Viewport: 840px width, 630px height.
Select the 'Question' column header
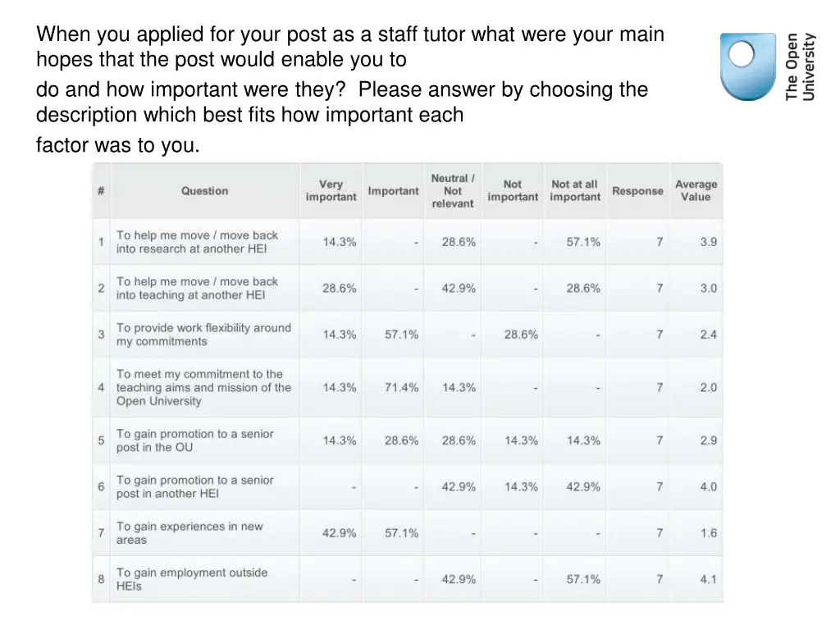tap(204, 191)
